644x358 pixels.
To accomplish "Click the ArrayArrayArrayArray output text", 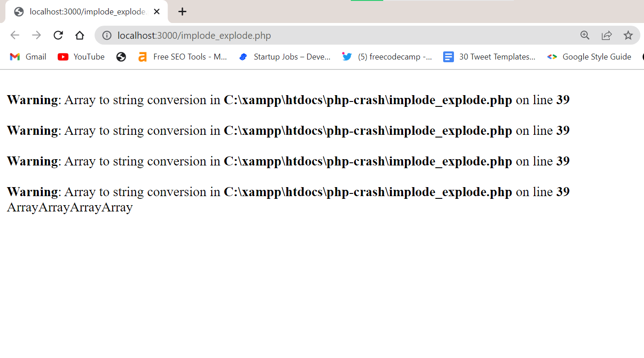I will [x=70, y=207].
